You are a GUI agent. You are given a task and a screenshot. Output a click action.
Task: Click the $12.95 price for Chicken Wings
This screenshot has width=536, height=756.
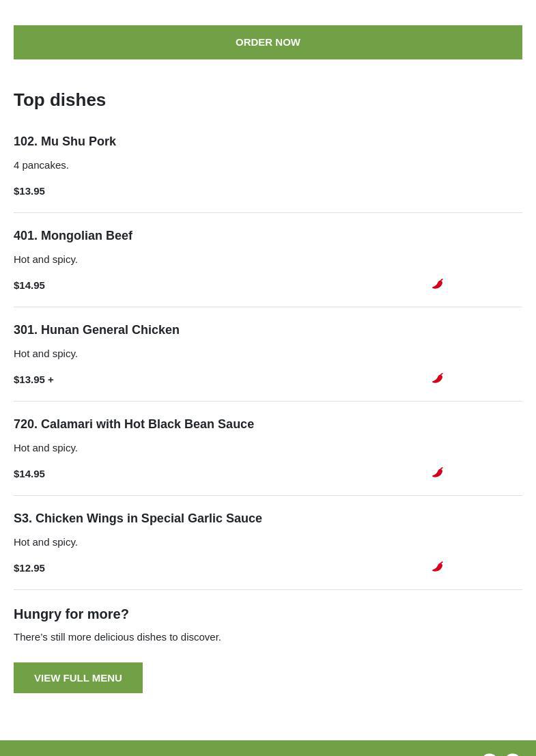(x=29, y=568)
